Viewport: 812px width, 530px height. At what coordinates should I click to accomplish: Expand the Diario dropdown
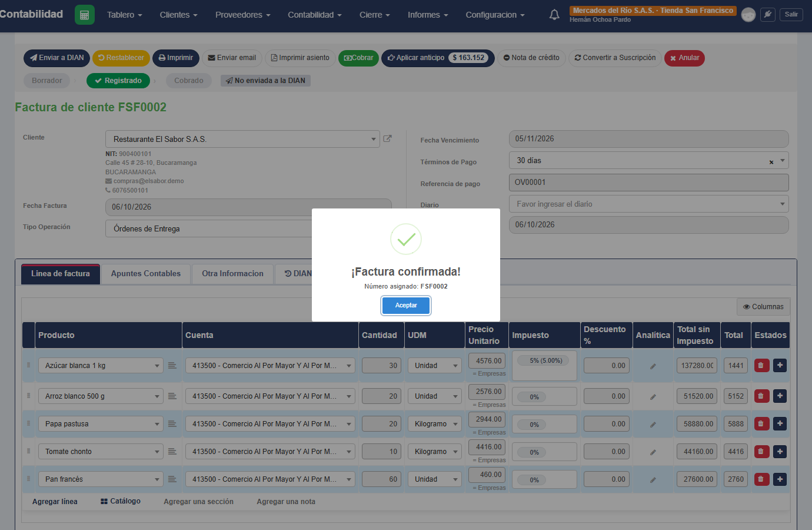pos(783,204)
